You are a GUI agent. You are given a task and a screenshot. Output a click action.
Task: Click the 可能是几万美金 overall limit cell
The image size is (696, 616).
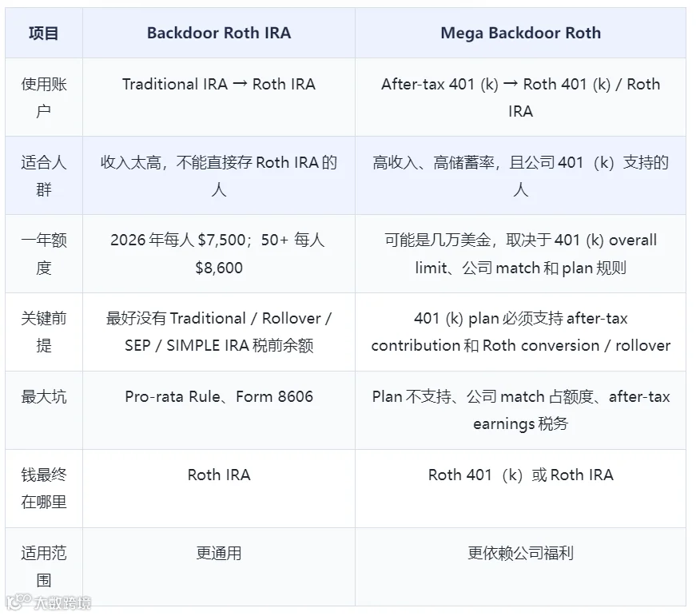[520, 254]
